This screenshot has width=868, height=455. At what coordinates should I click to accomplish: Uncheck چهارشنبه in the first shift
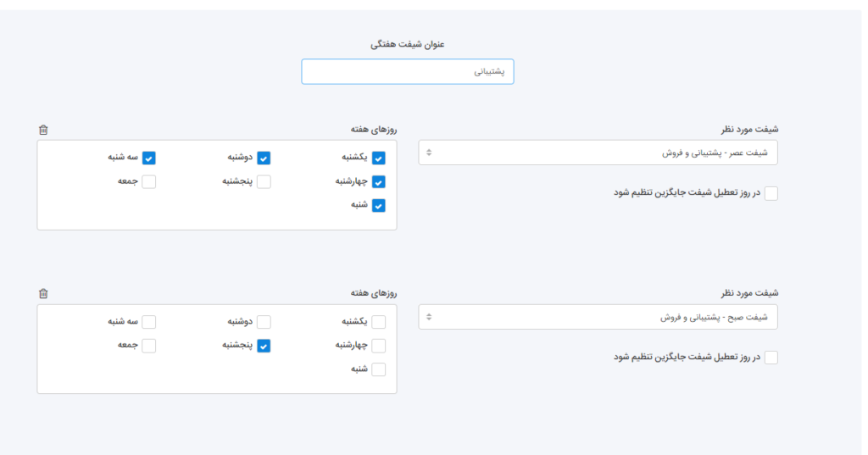[x=378, y=181]
